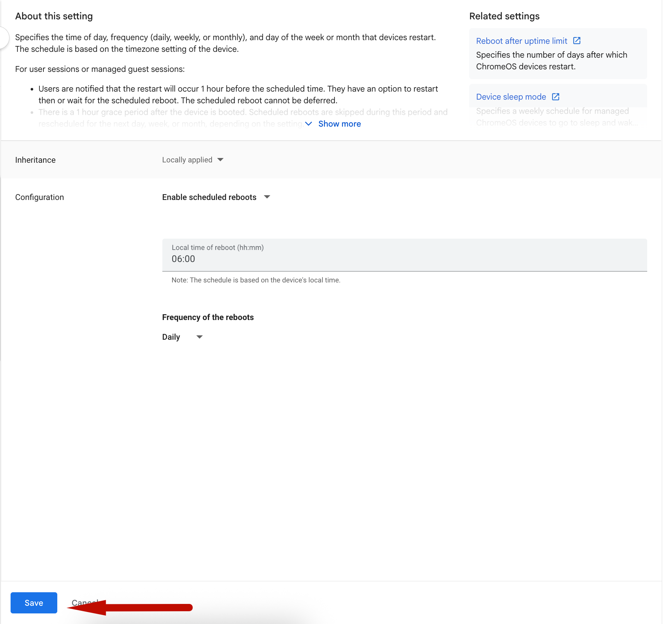Expand description with Show more
Image resolution: width=672 pixels, height=624 pixels.
pyautogui.click(x=339, y=124)
